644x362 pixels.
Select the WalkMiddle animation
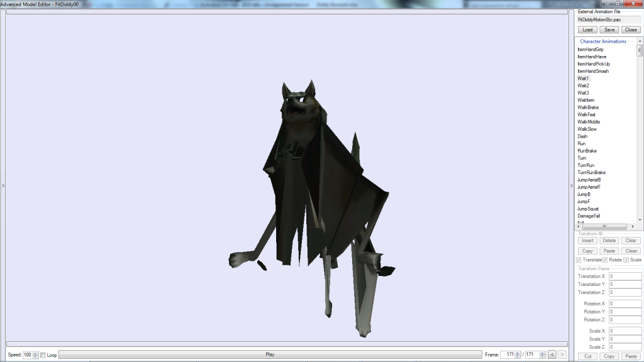click(x=589, y=122)
